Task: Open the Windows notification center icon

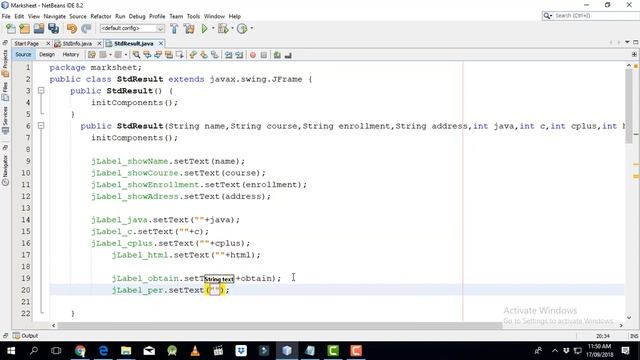Action: pyautogui.click(x=625, y=351)
